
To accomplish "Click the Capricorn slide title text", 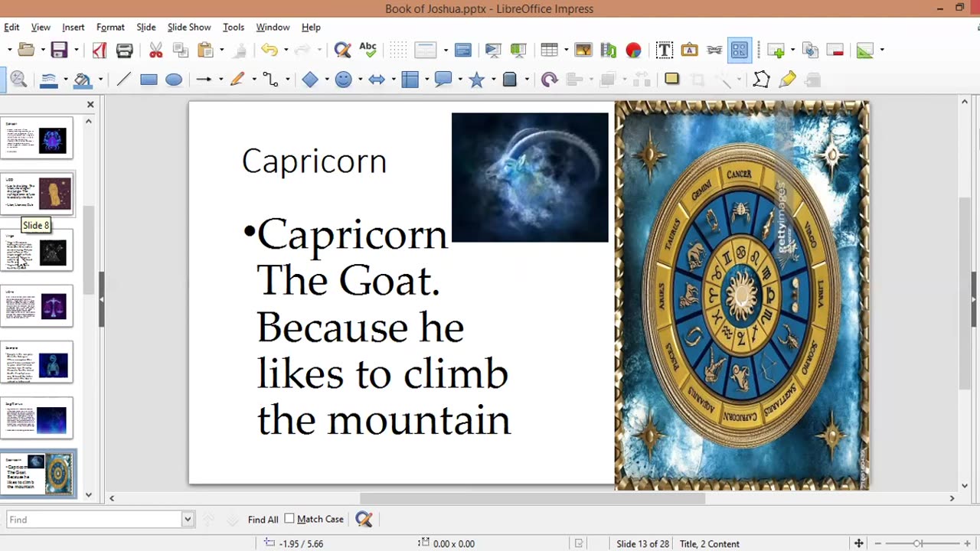I will (314, 161).
